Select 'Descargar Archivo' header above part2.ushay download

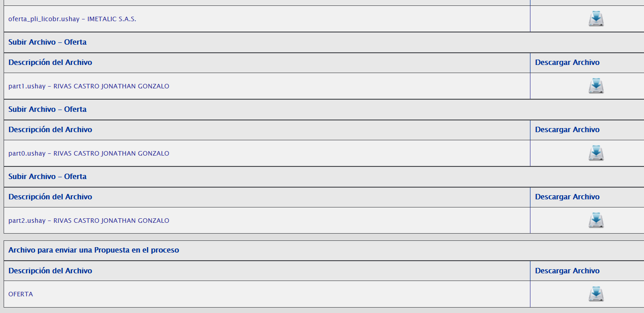[x=567, y=197]
